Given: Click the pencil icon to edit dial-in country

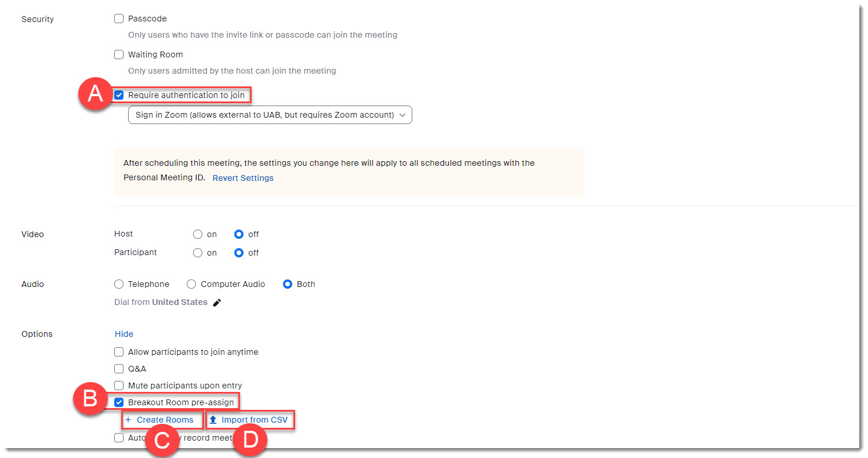Looking at the screenshot, I should click(217, 303).
